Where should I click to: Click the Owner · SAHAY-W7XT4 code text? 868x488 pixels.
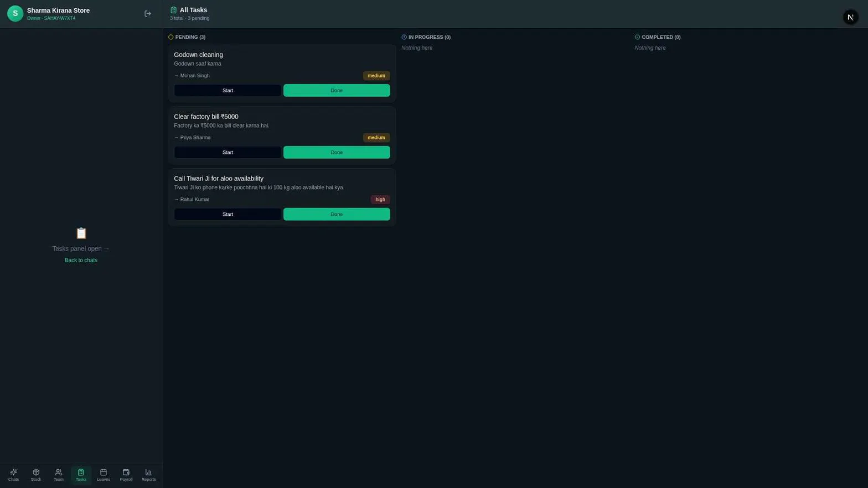51,18
